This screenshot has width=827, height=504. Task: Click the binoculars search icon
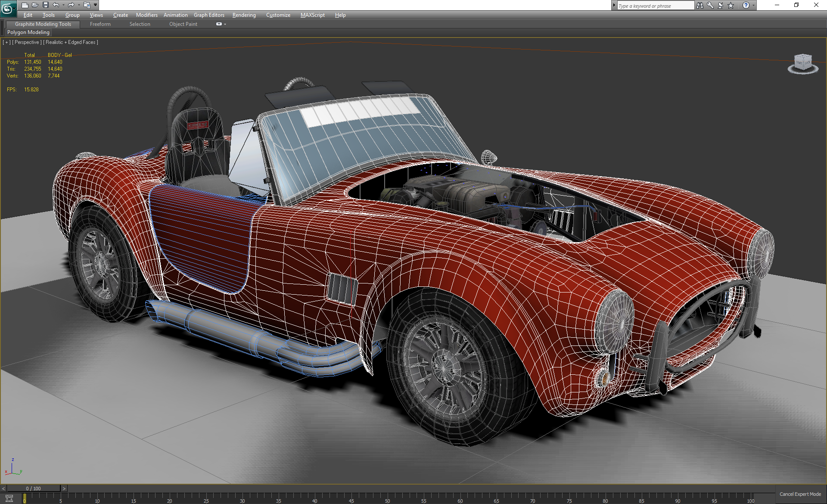click(700, 5)
